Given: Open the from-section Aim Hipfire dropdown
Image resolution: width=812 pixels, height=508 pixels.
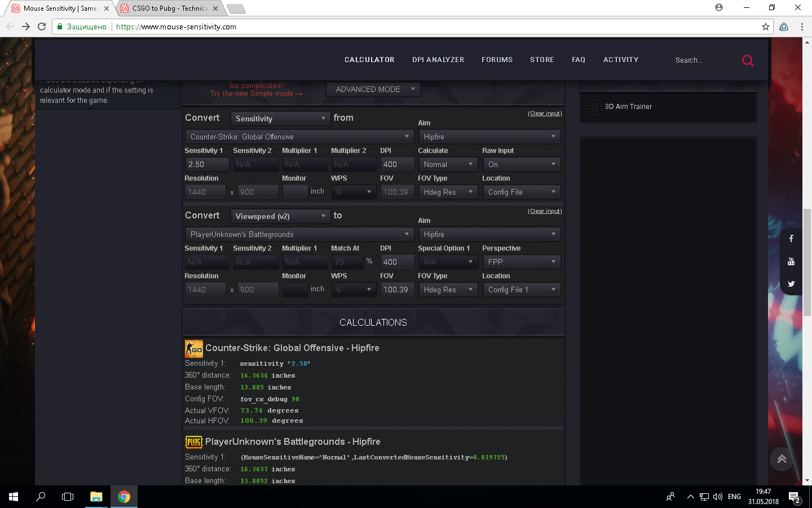Looking at the screenshot, I should (x=489, y=137).
